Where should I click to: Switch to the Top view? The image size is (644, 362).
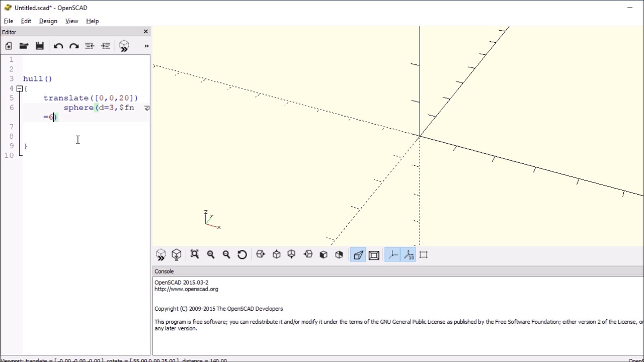[277, 255]
